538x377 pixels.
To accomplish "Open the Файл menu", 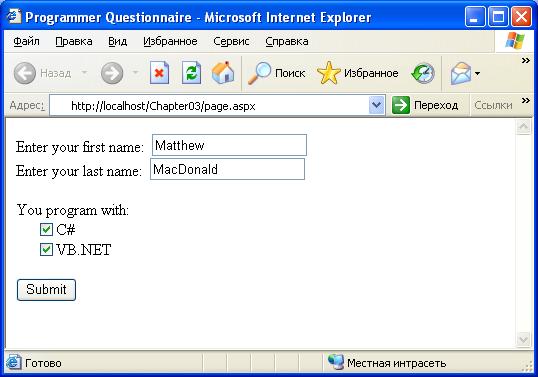I will pos(26,42).
